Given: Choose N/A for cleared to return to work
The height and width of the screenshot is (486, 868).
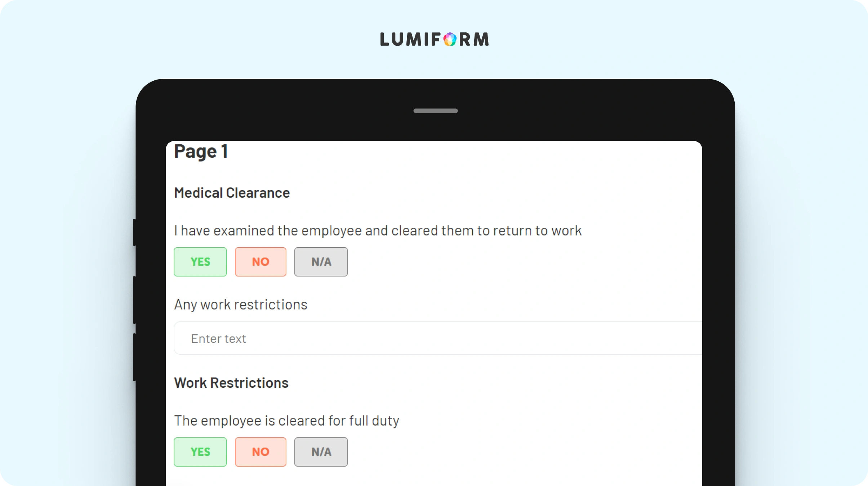Looking at the screenshot, I should 321,262.
